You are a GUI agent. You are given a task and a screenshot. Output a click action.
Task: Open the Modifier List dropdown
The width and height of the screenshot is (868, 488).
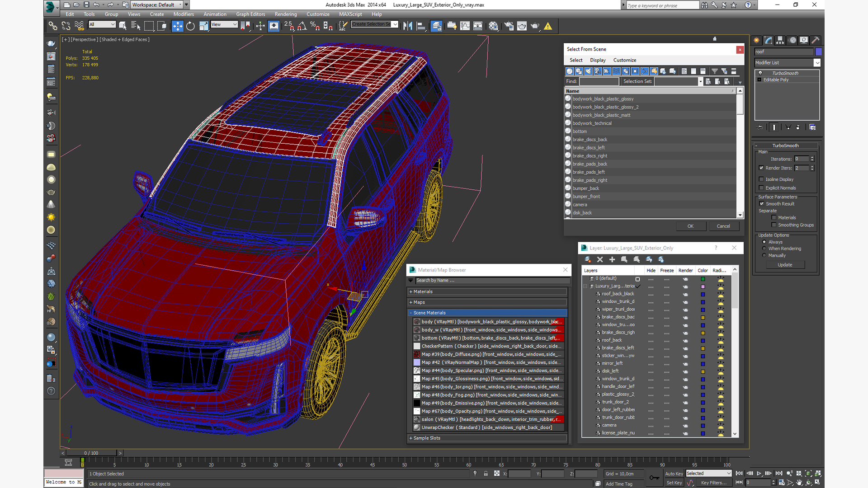(787, 63)
